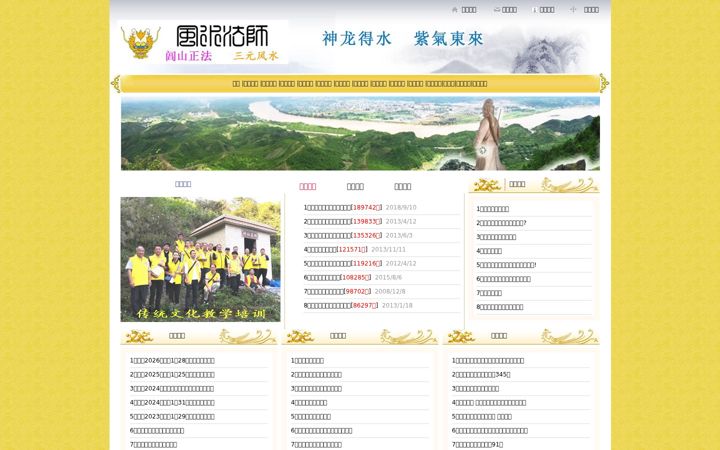Click the info icon in top header
720x450 pixels.
(534, 10)
